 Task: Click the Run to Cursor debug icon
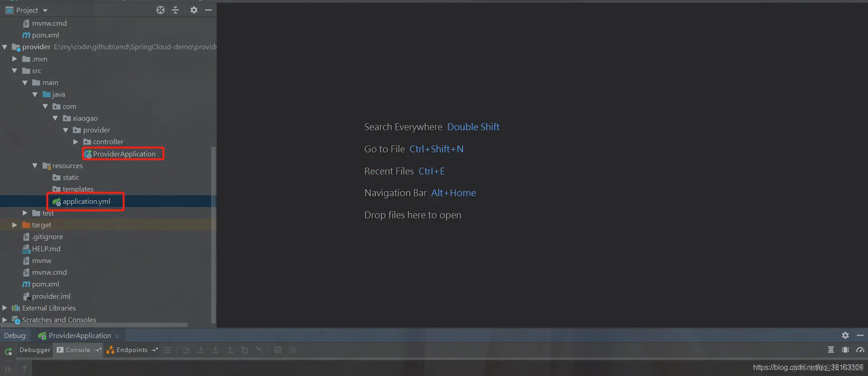259,350
